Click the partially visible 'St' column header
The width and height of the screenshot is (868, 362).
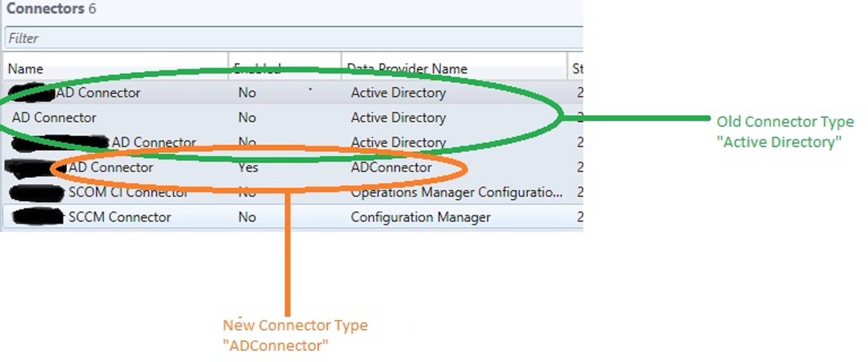click(577, 69)
